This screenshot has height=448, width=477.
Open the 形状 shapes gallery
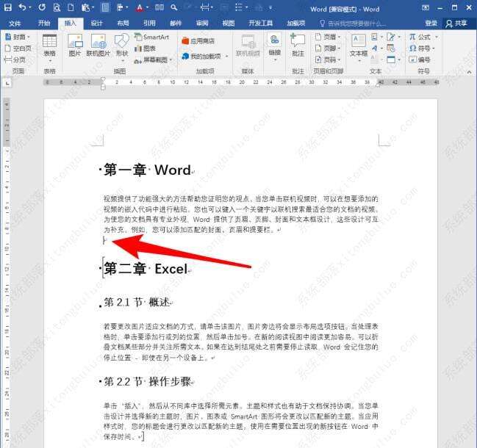point(122,47)
